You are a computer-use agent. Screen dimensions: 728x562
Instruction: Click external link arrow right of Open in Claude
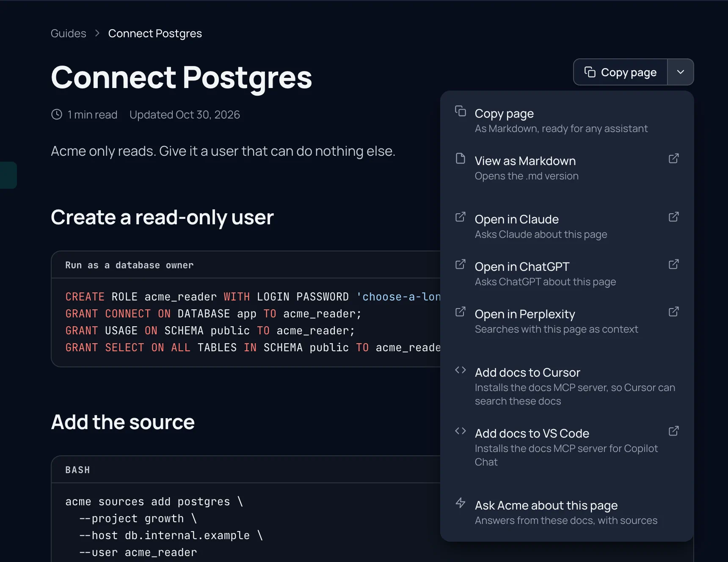tap(674, 217)
